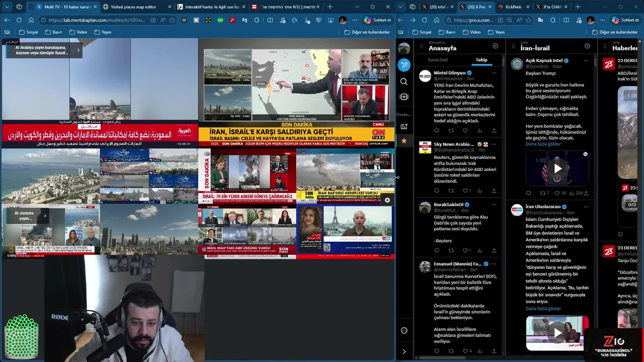
Task: Go to home page in Multi TV browser
Action: [x=31, y=20]
